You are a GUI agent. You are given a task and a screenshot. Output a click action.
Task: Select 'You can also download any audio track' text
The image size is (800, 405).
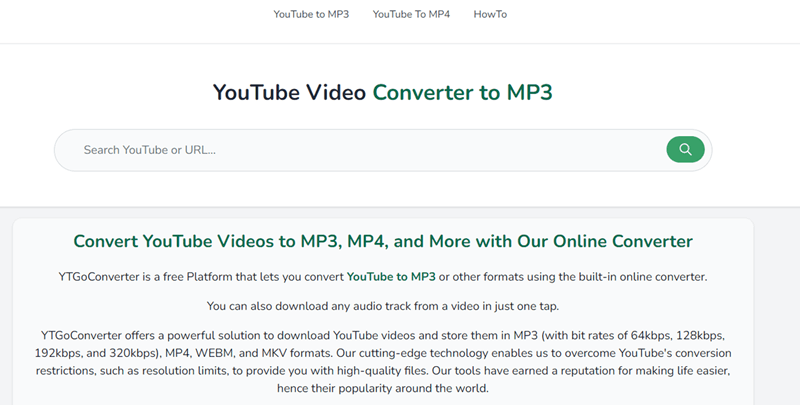pos(383,306)
